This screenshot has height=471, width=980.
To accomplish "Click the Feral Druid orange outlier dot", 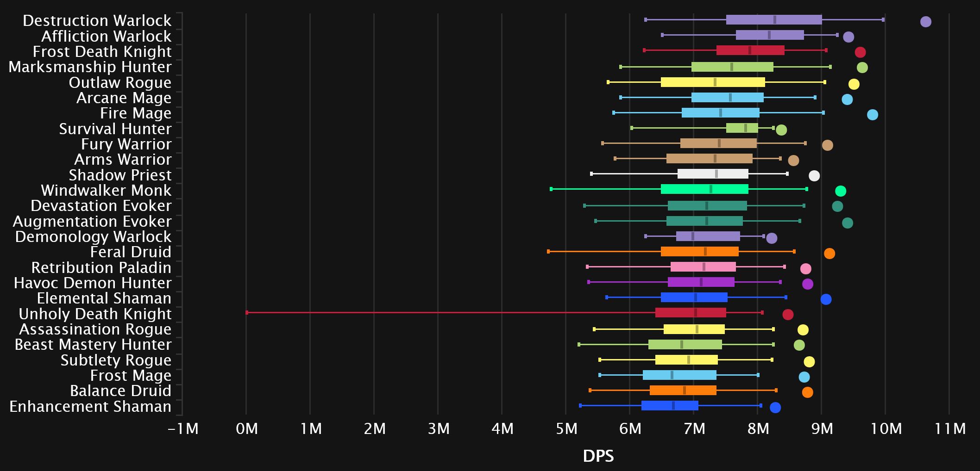I will coord(829,254).
